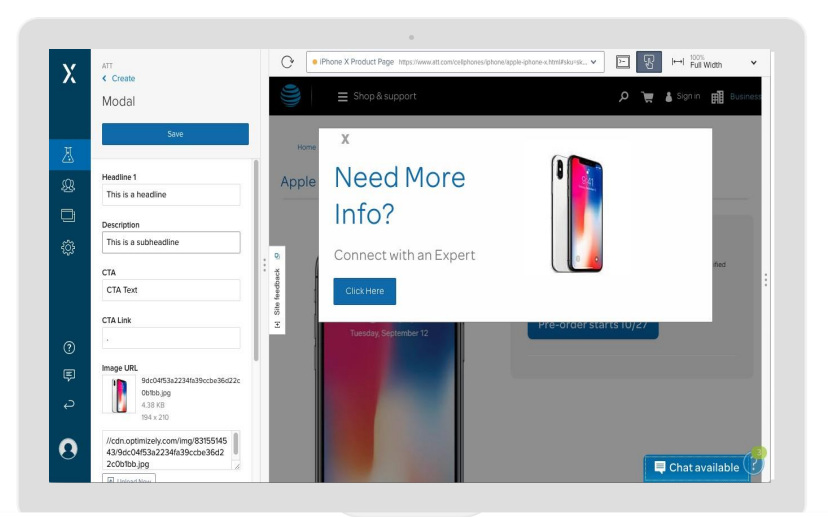Open the user profile avatar

pyautogui.click(x=68, y=449)
